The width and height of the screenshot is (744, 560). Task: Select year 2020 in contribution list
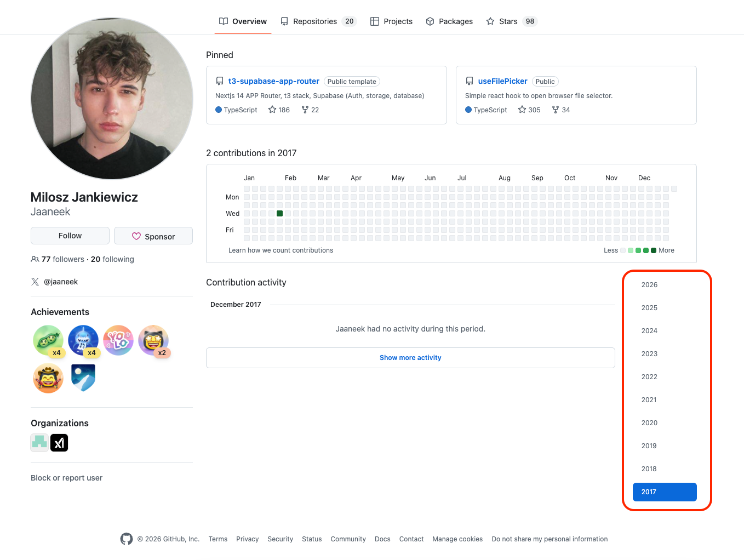[x=665, y=423]
